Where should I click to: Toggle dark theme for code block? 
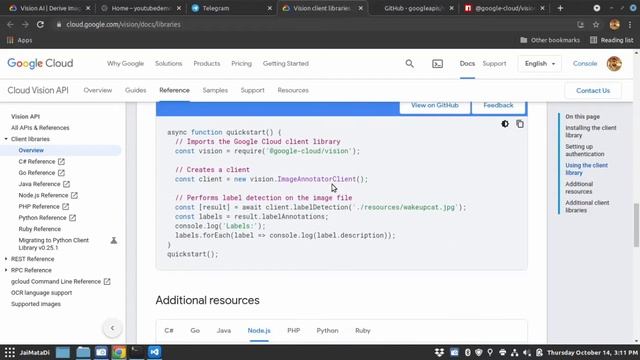pyautogui.click(x=505, y=124)
